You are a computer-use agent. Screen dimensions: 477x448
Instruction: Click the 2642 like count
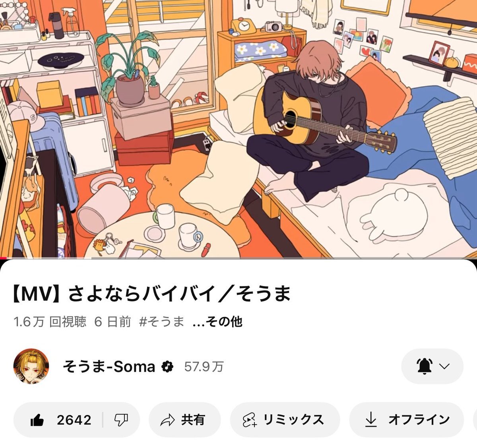[x=74, y=420]
